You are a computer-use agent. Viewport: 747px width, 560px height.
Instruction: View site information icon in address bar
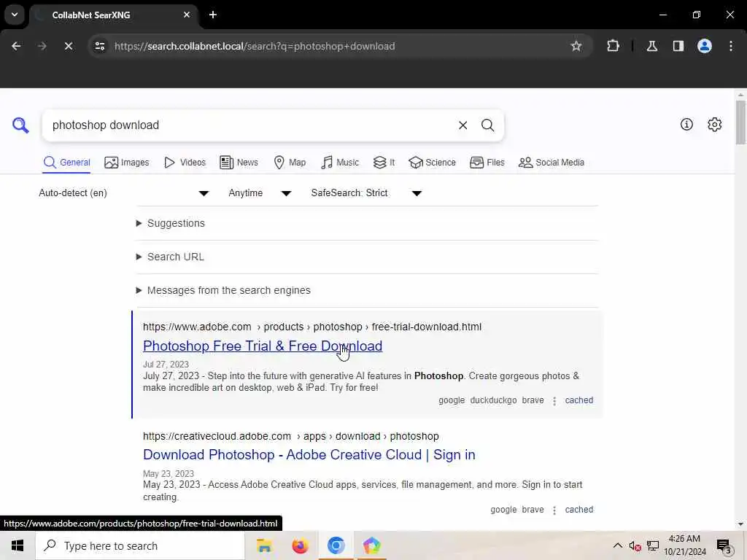click(x=100, y=46)
